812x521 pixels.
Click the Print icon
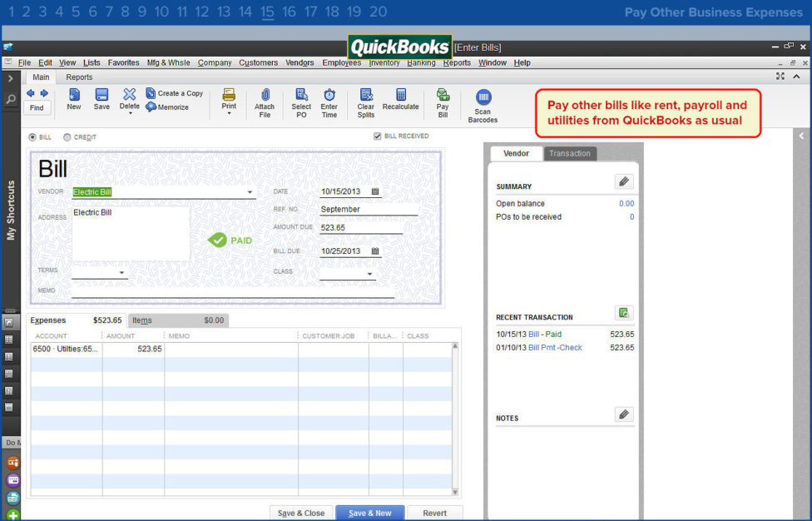point(229,94)
